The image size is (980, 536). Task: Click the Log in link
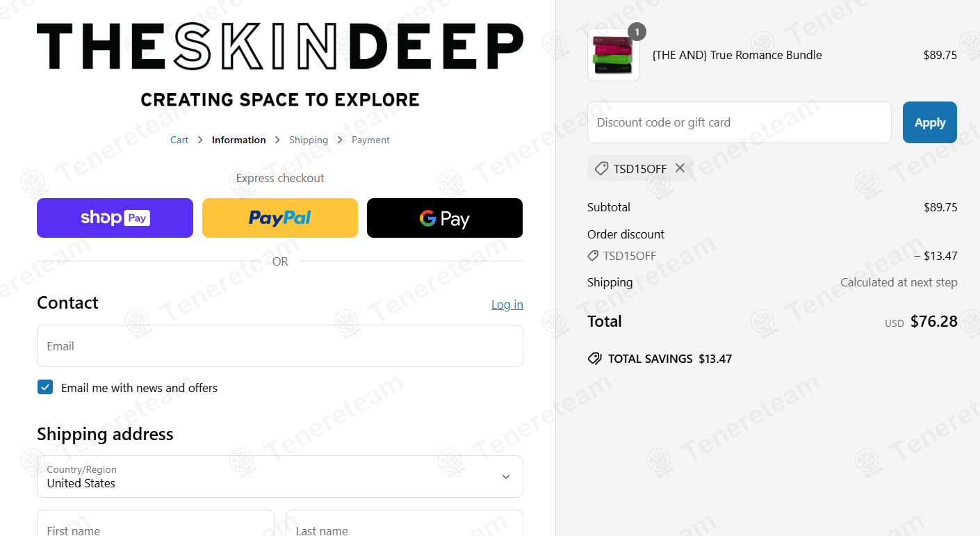(507, 304)
